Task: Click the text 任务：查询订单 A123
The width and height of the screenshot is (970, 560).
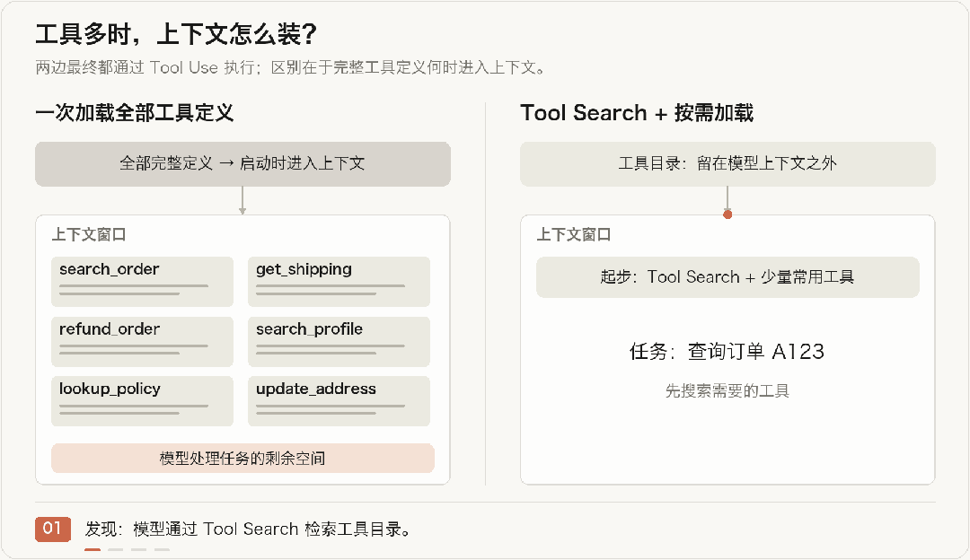Action: tap(727, 352)
